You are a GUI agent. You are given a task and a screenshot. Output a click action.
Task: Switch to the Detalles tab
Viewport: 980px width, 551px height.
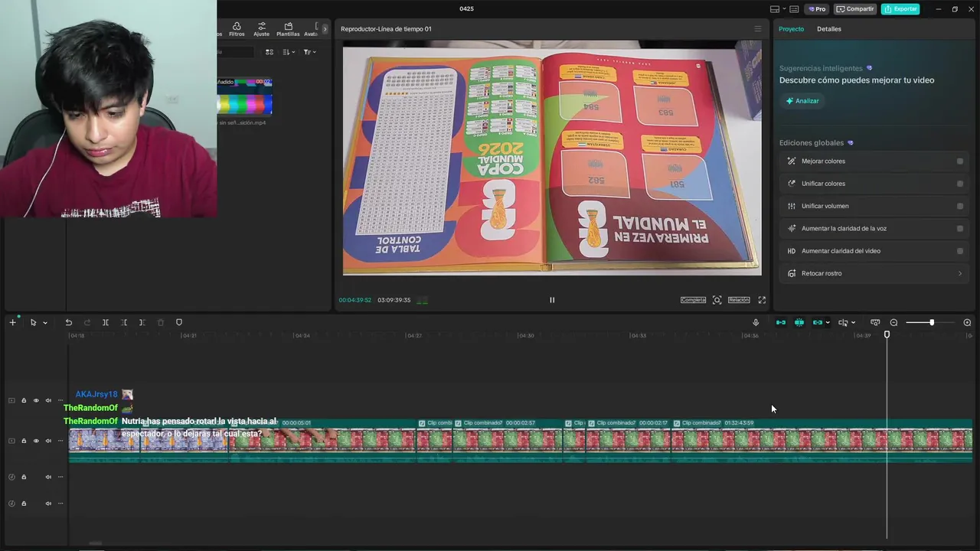click(x=829, y=29)
